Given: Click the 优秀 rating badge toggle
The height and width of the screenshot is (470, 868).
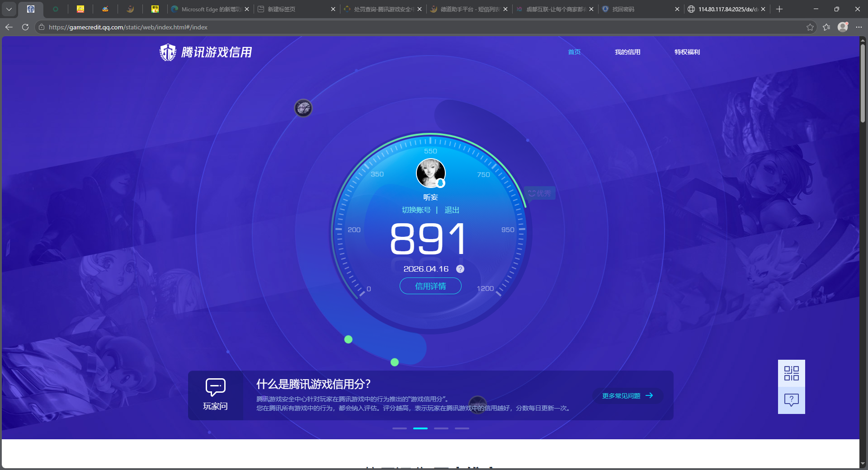Looking at the screenshot, I should coord(539,193).
